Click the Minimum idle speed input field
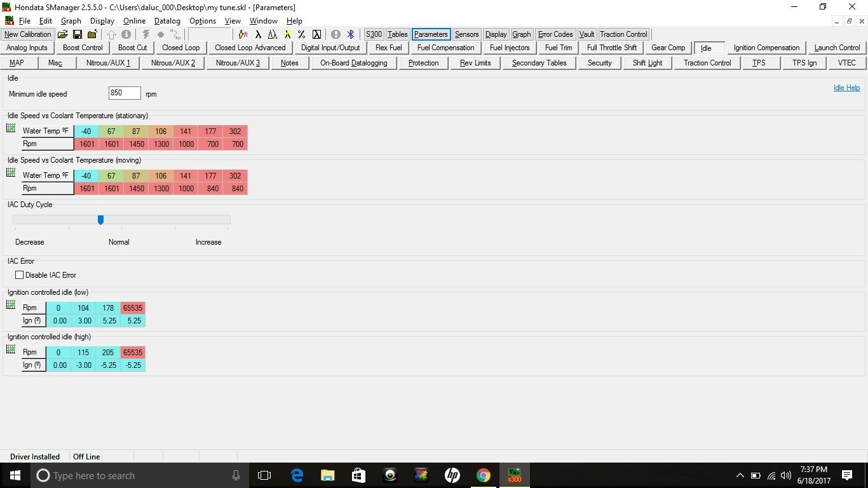 coord(125,93)
